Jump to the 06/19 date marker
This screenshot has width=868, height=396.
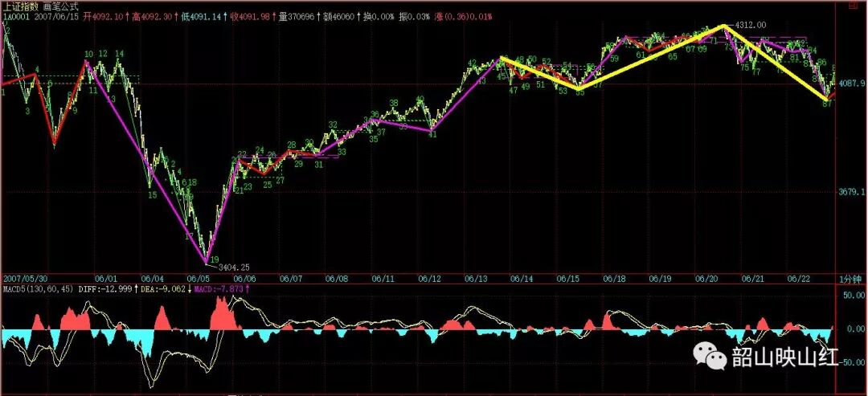click(661, 277)
